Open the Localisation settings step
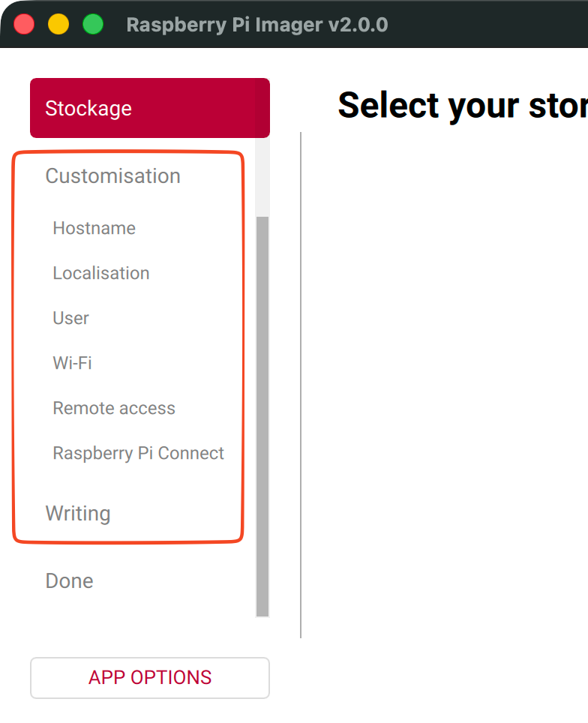The height and width of the screenshot is (723, 588). (100, 273)
